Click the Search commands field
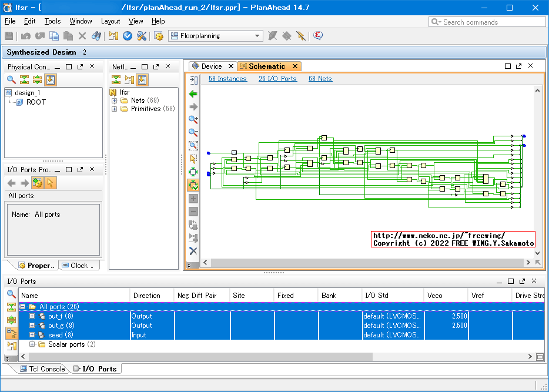Viewport: 549px width, 392px height. coord(487,22)
